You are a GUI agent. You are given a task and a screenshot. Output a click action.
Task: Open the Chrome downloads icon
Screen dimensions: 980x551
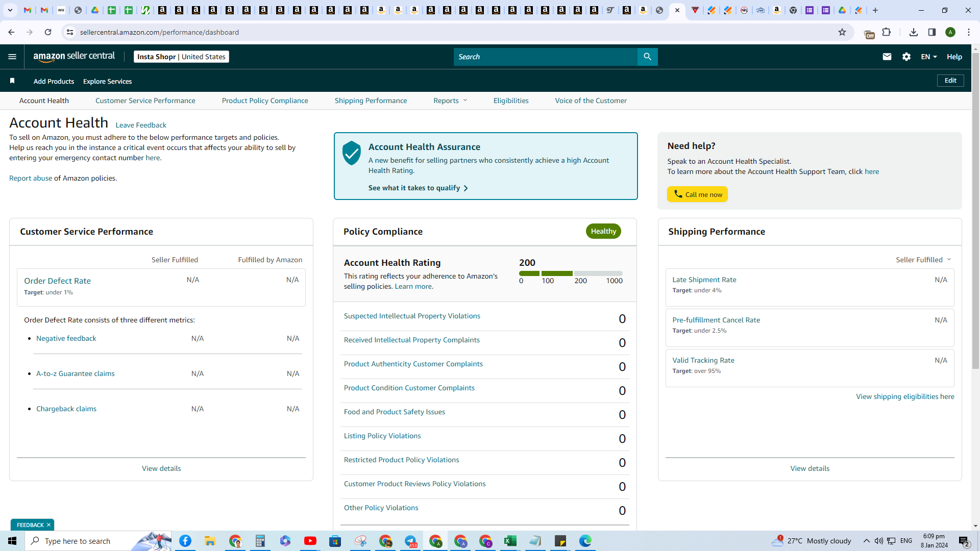click(x=914, y=32)
